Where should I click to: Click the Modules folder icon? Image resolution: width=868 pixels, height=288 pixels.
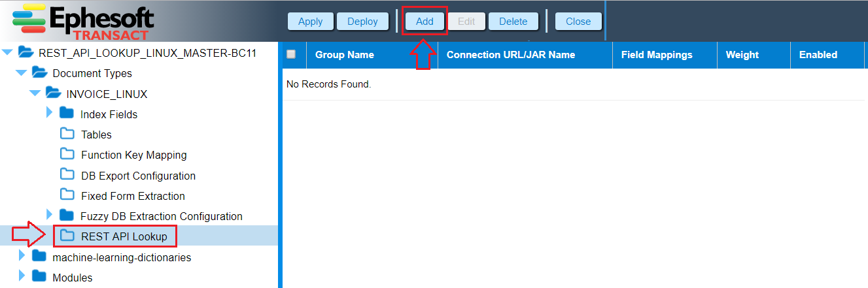tap(39, 277)
